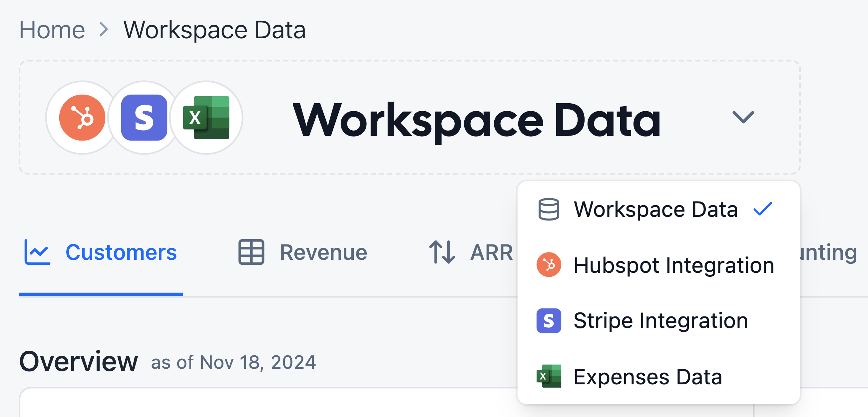Image resolution: width=868 pixels, height=417 pixels.
Task: Click the HubSpot icon in dropdown list
Action: click(x=549, y=265)
